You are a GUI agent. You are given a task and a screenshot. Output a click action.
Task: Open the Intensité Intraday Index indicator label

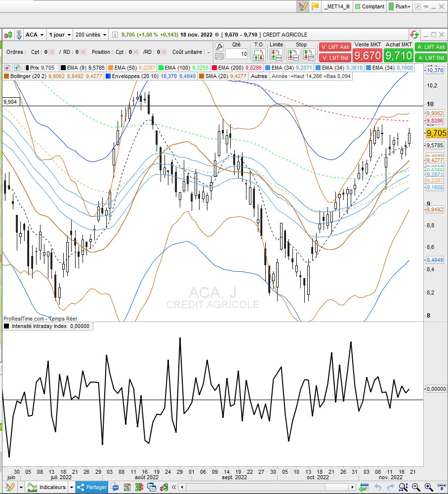click(x=47, y=326)
